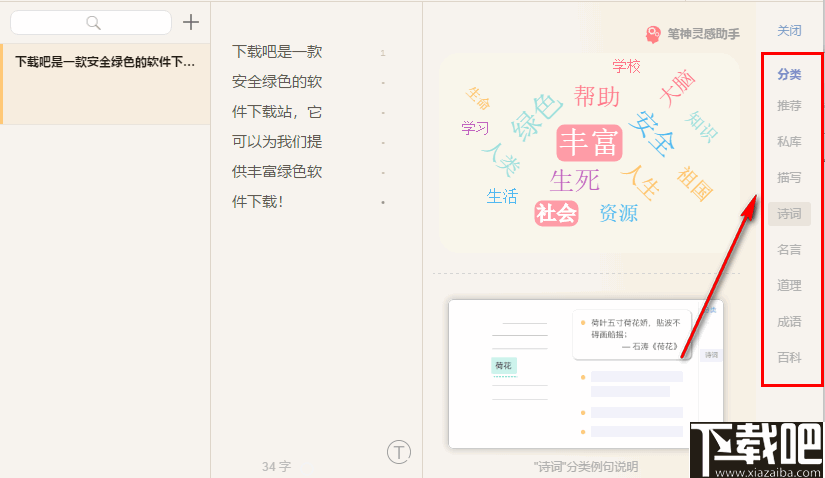Select the 知识 keyword
Screen dimensions: 825x478
701,126
